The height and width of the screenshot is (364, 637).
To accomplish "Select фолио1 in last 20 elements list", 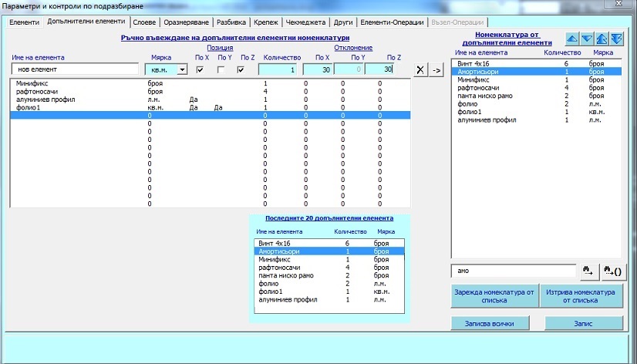I will click(x=329, y=292).
